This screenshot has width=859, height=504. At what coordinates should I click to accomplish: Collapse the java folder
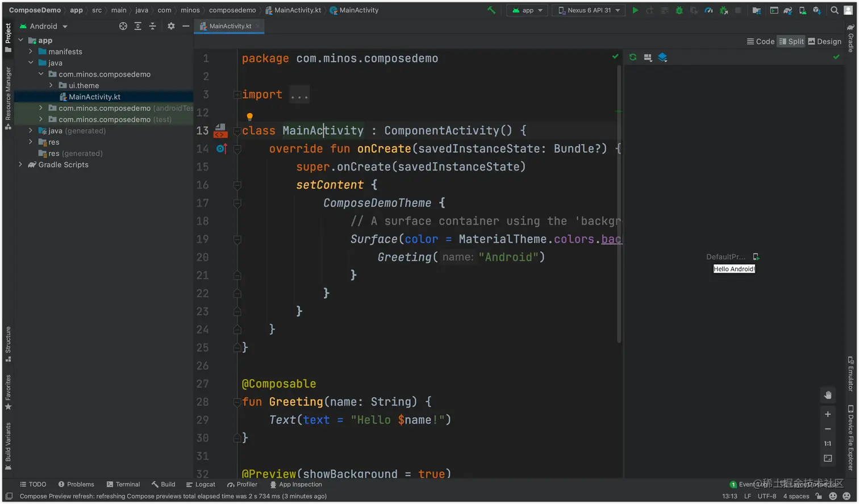31,63
